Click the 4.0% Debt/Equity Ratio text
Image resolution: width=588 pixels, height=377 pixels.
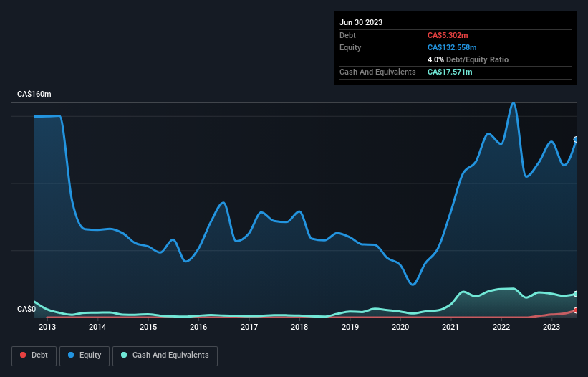tap(468, 59)
